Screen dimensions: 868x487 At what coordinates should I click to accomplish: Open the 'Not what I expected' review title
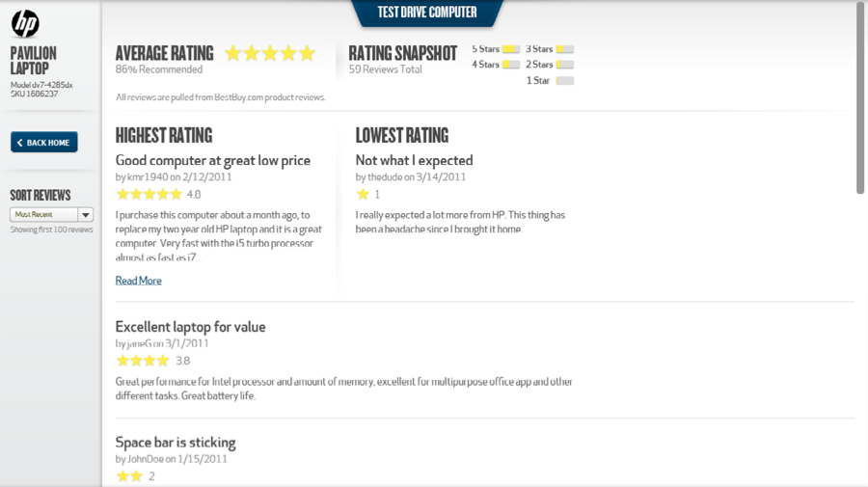point(414,160)
